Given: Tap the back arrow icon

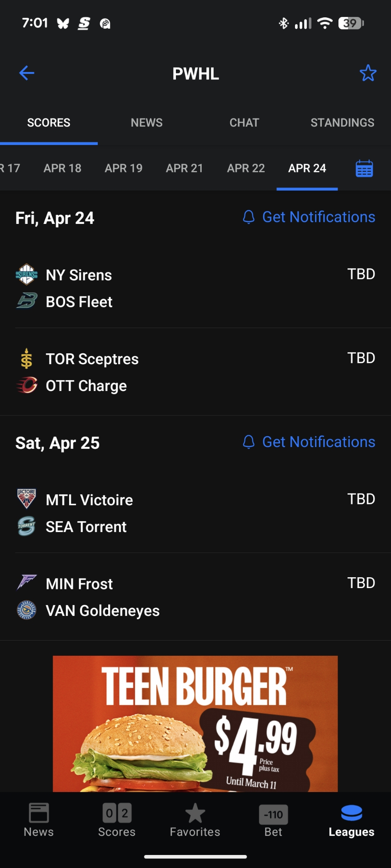Looking at the screenshot, I should point(27,73).
